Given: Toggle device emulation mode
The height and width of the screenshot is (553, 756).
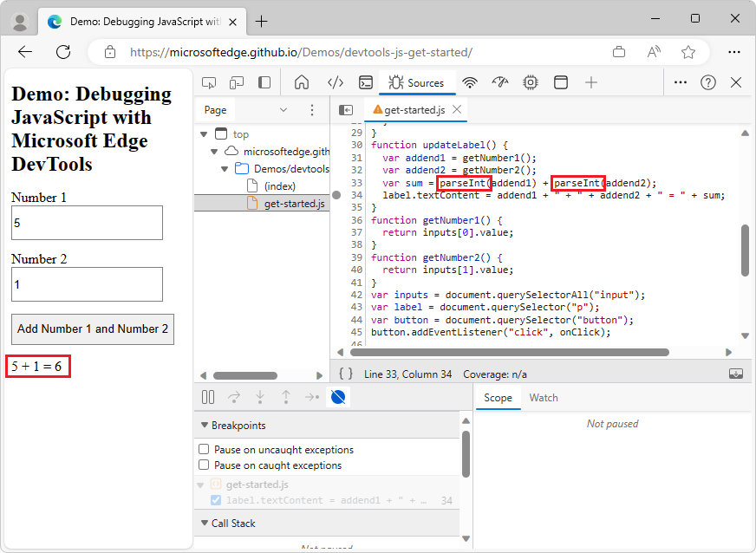Looking at the screenshot, I should [x=236, y=82].
